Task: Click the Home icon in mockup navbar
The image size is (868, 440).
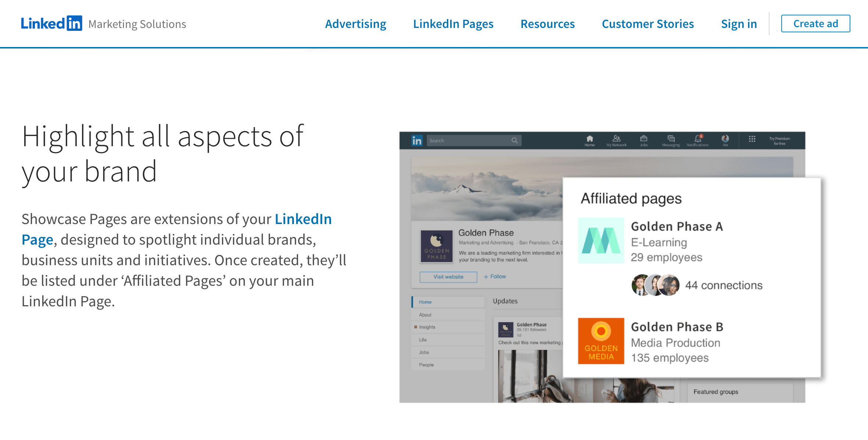Action: point(589,139)
